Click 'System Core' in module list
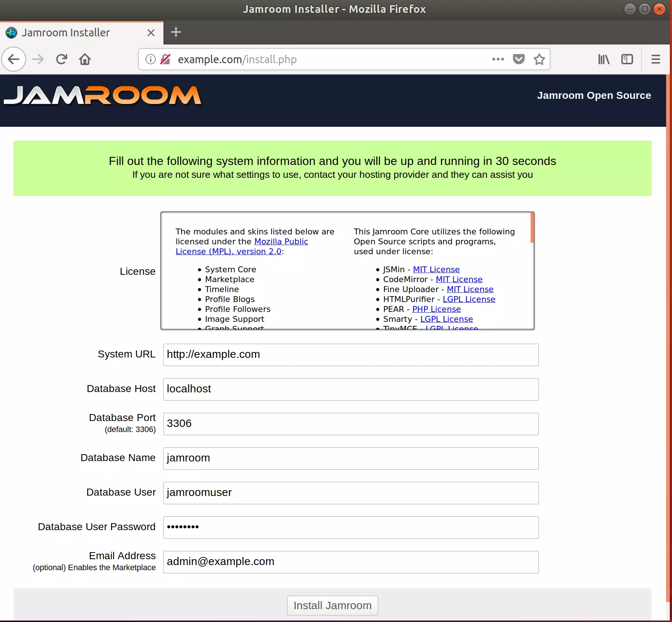Screen dimensions: 672x622 tap(230, 269)
